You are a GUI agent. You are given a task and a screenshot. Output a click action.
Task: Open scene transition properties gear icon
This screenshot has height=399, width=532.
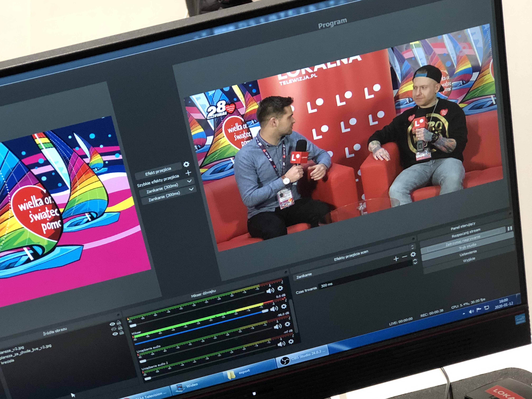click(413, 254)
